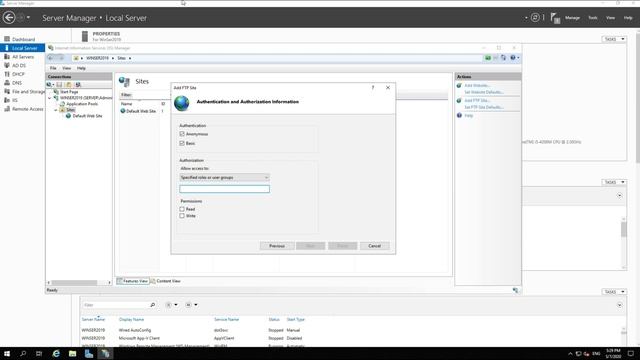Toggle Basic authentication checkbox
Image resolution: width=640 pixels, height=360 pixels.
(x=182, y=143)
